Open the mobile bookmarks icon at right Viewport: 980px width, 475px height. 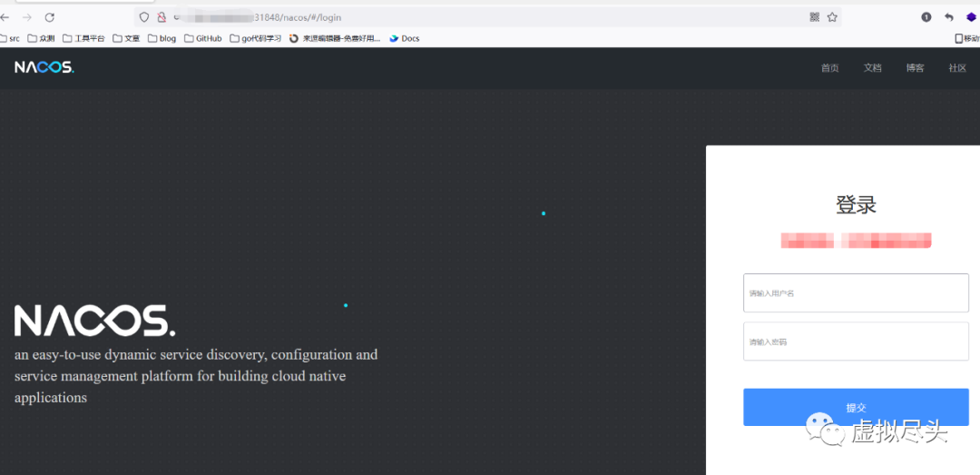point(967,38)
